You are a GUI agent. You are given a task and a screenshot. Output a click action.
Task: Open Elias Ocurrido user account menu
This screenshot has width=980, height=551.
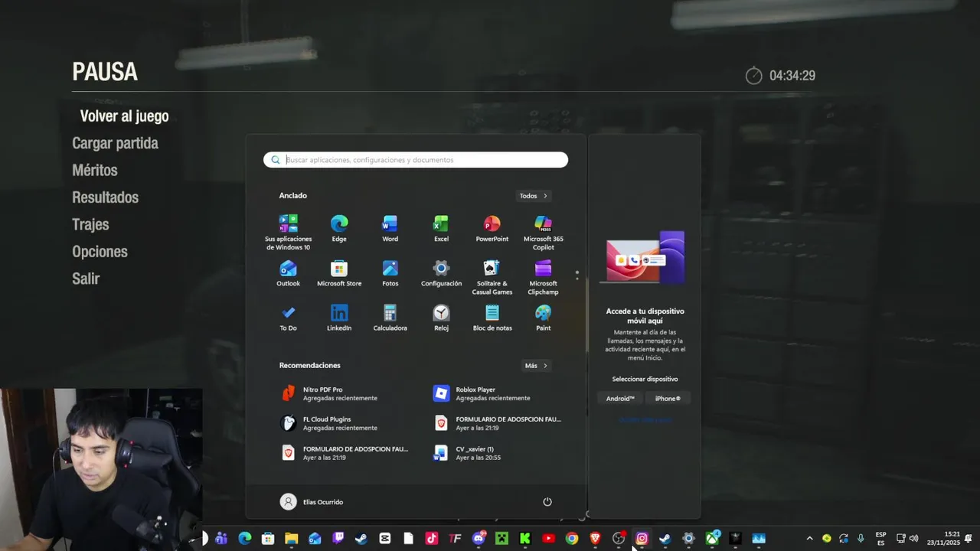pyautogui.click(x=312, y=502)
